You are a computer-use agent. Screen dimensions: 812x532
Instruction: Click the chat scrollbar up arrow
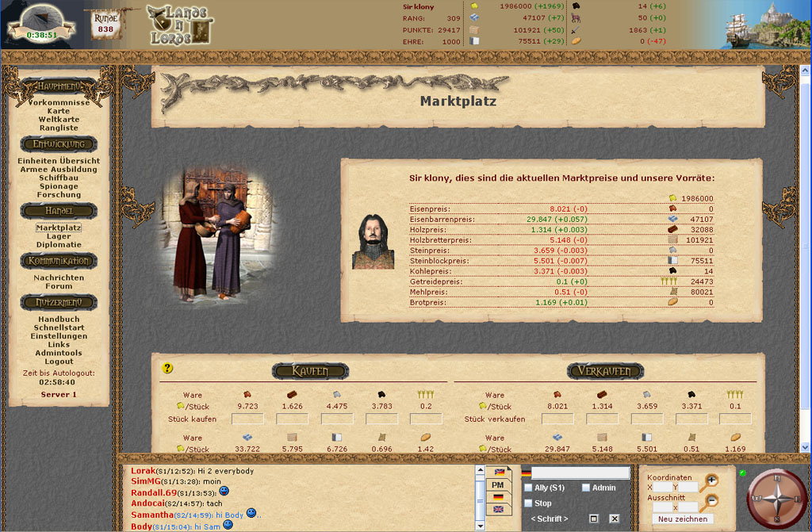[480, 470]
